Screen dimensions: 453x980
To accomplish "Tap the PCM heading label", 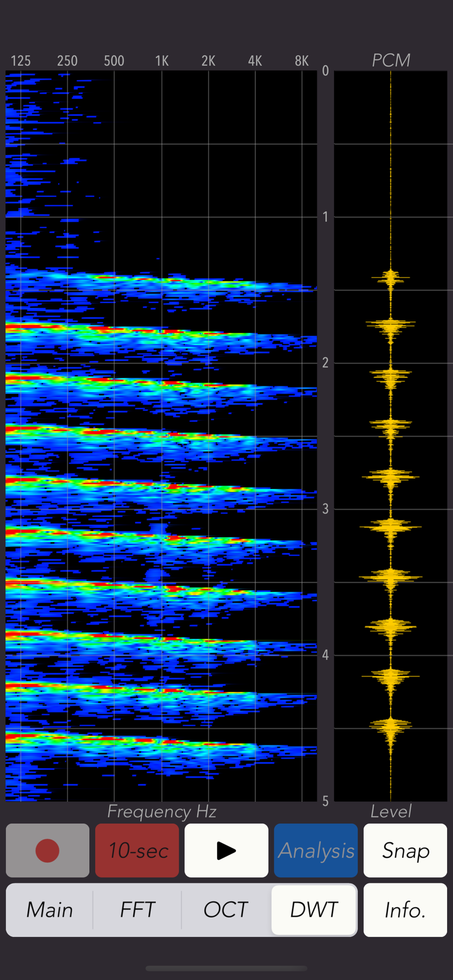I will [391, 60].
